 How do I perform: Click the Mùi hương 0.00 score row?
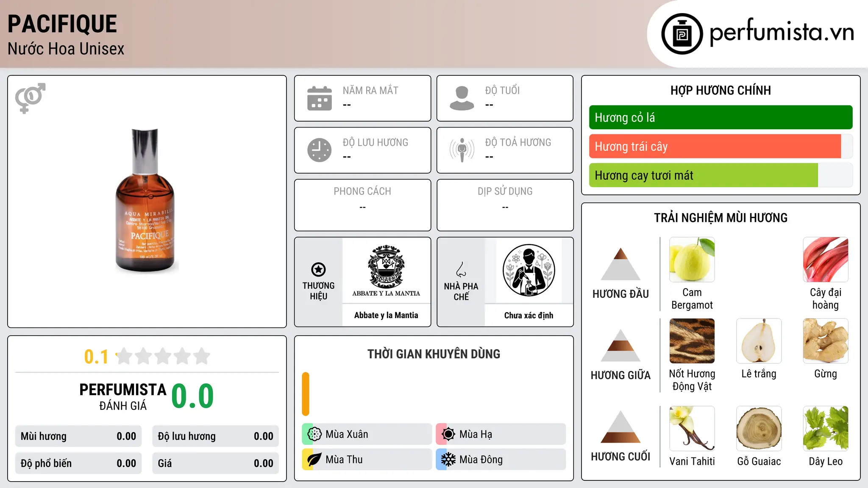(78, 436)
